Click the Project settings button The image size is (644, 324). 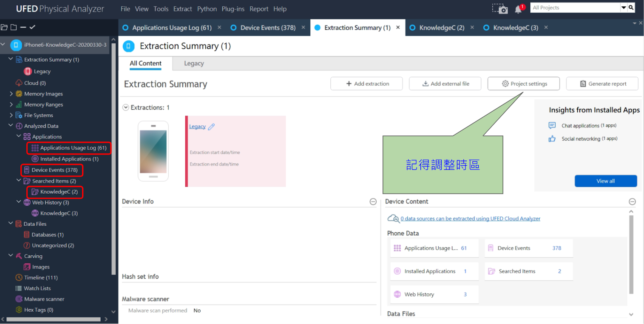coord(523,84)
